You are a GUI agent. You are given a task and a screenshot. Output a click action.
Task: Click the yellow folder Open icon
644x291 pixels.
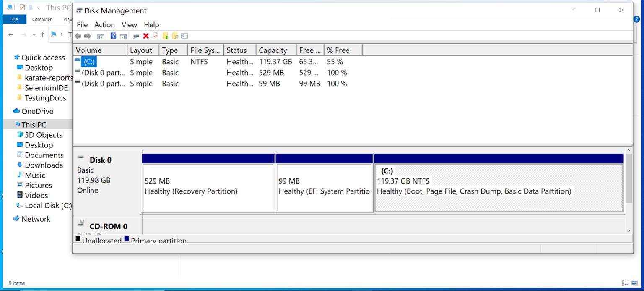165,36
